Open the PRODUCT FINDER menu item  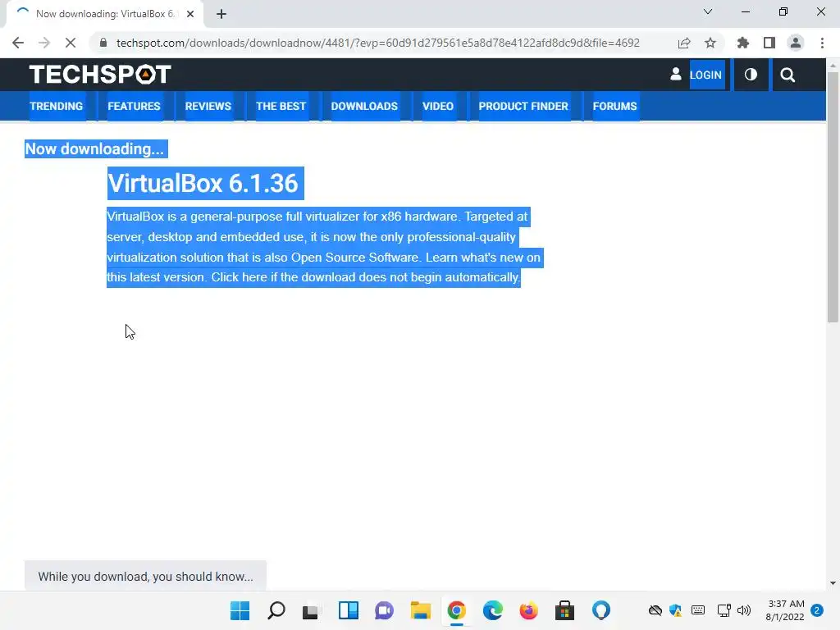523,106
